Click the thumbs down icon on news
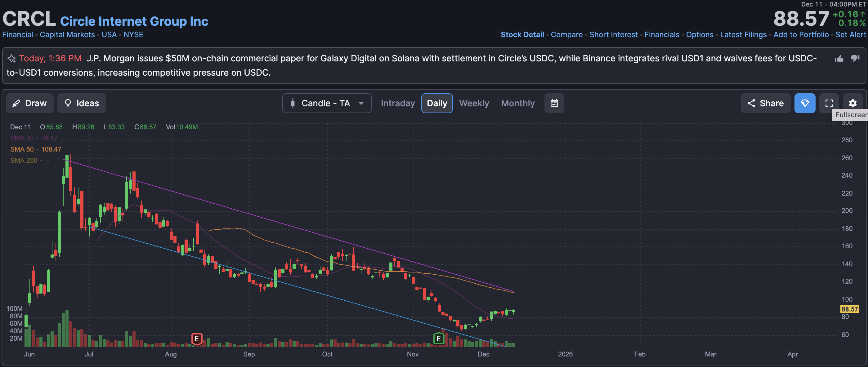The image size is (868, 367). coord(855,58)
